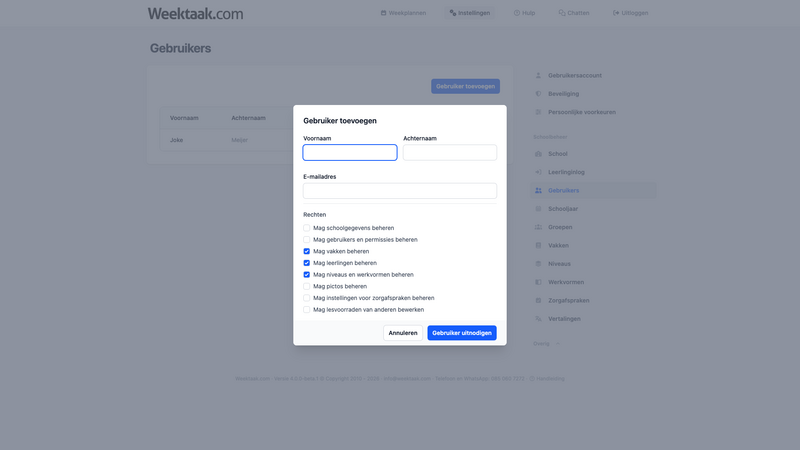Enable 'Mag schoolgegevens beheren' checkbox
Image resolution: width=800 pixels, height=450 pixels.
click(x=307, y=228)
